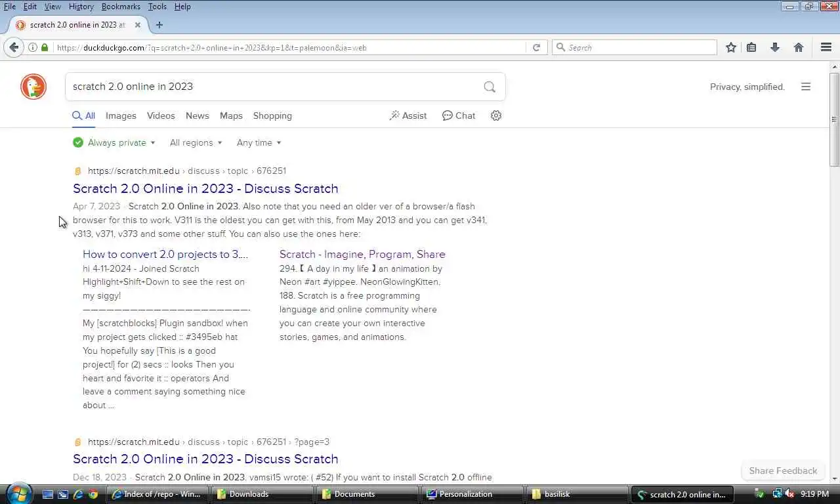The width and height of the screenshot is (840, 504).
Task: Open the Bookmarks menu
Action: click(x=121, y=6)
